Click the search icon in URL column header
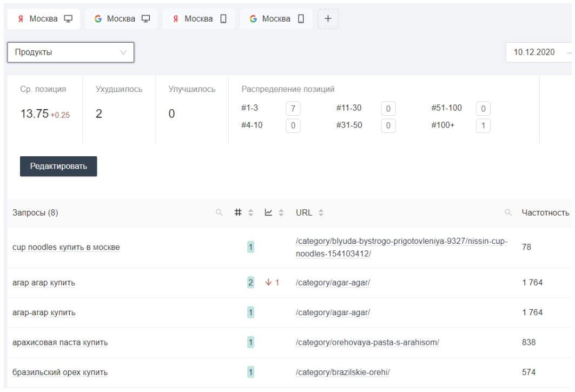Viewport: 575px width, 392px height. (508, 213)
